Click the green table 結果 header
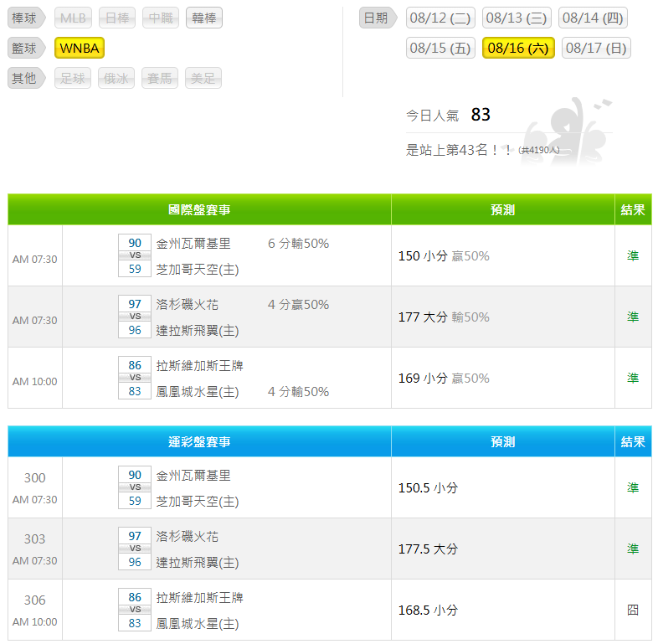Viewport: 658px width, 644px height. [x=633, y=209]
